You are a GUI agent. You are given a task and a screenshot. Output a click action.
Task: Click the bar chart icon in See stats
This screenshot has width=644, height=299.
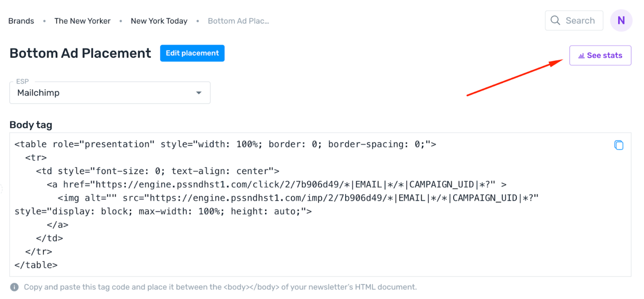click(x=581, y=56)
